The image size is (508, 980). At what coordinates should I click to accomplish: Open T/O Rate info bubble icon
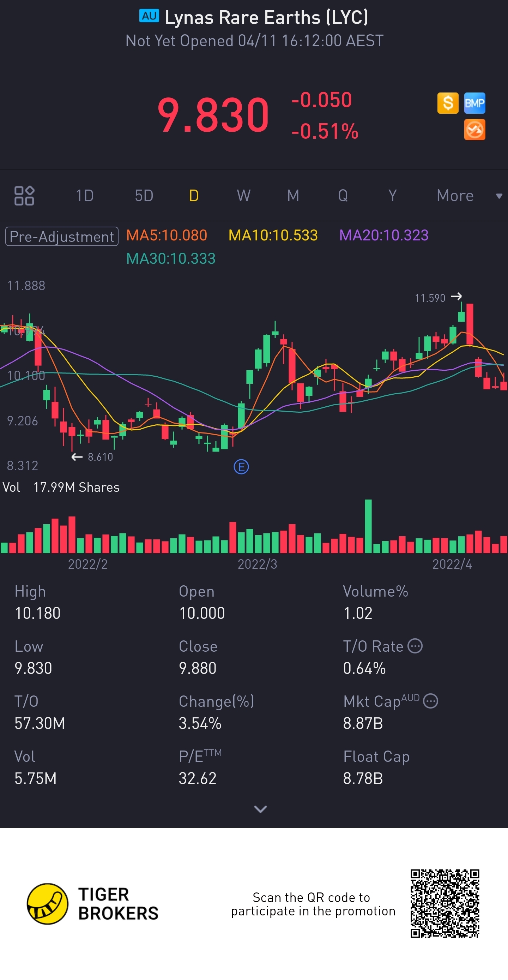pos(415,646)
